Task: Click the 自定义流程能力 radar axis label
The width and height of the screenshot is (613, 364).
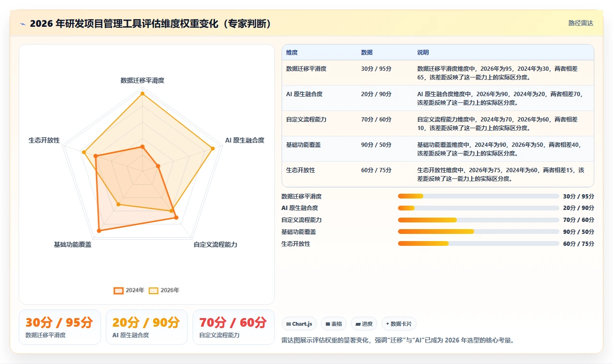Action: click(x=215, y=244)
